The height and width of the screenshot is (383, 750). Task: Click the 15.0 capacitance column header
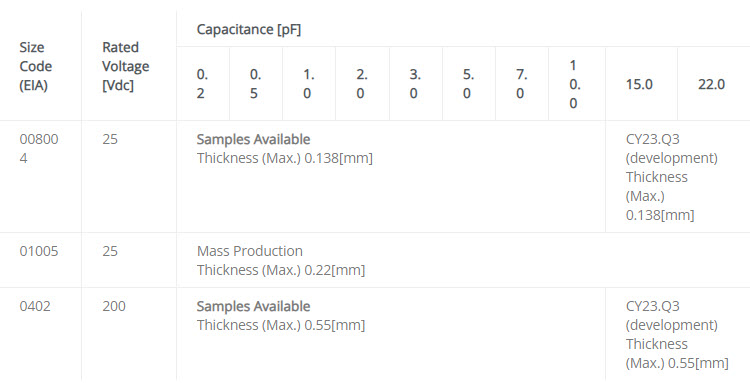click(x=639, y=85)
